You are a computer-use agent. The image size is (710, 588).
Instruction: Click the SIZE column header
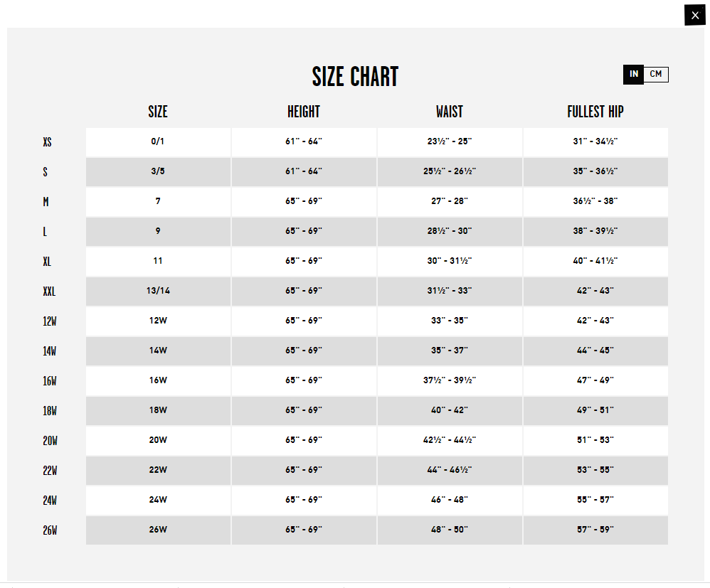158,112
